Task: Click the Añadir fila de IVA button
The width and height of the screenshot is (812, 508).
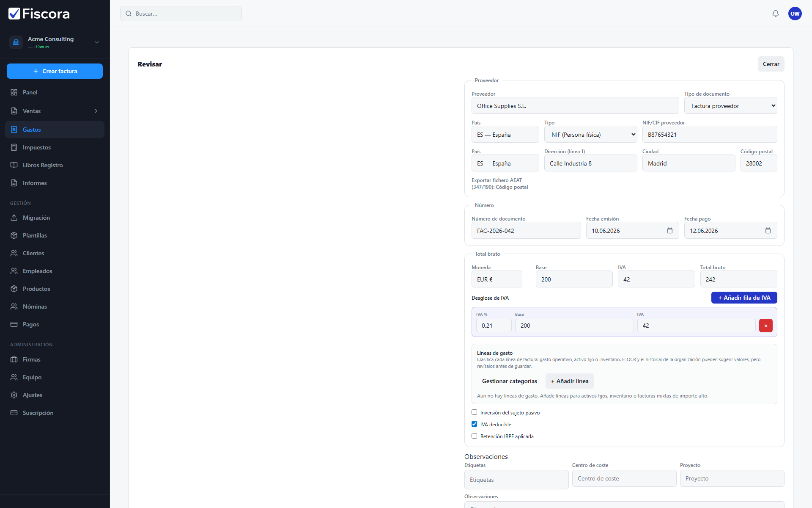Action: (x=744, y=298)
